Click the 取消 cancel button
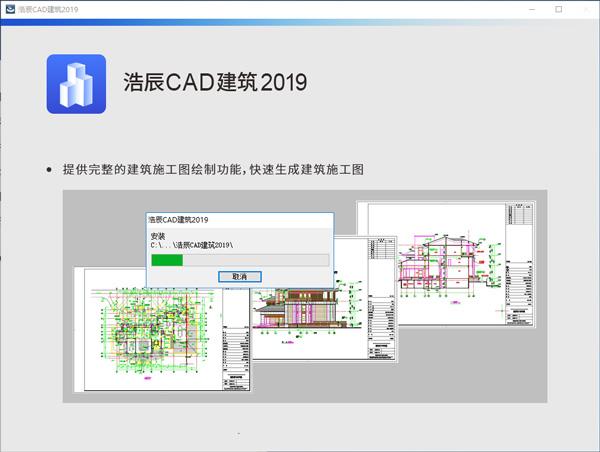600x452 pixels. [x=240, y=276]
